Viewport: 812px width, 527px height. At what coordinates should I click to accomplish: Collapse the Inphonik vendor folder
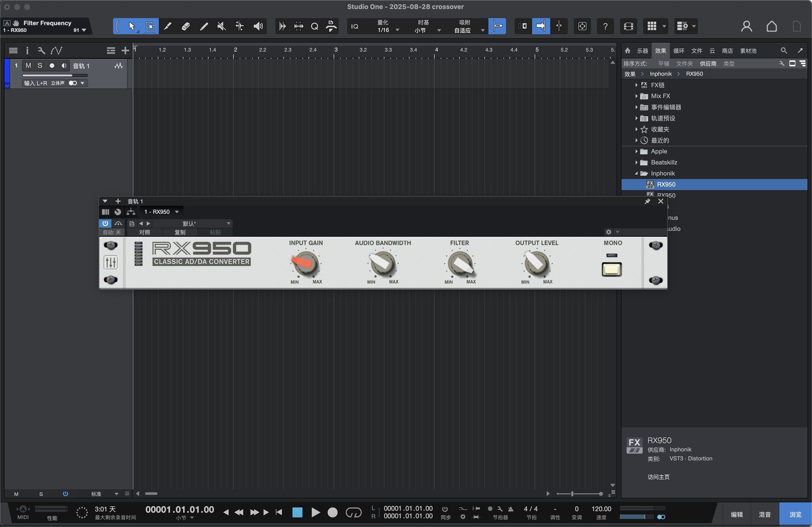636,173
